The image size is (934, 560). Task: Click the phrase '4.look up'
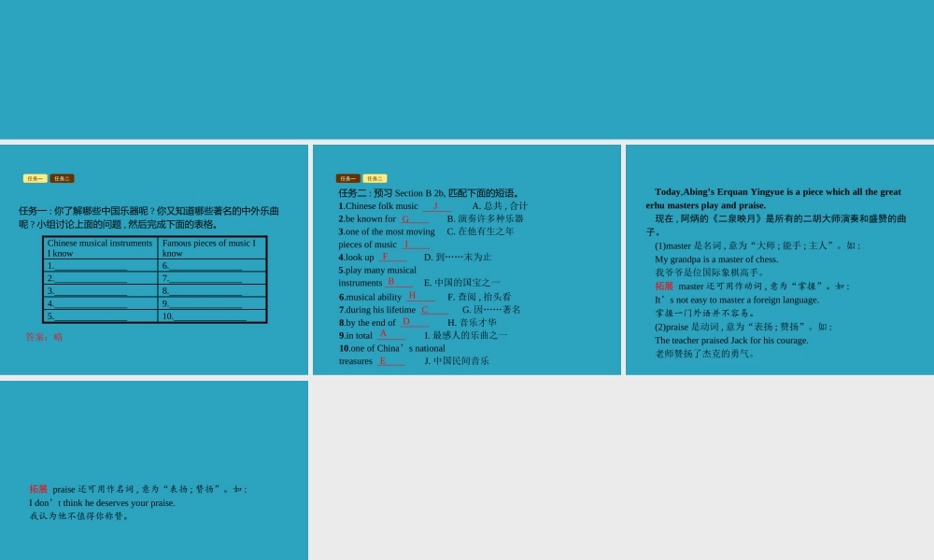(356, 257)
